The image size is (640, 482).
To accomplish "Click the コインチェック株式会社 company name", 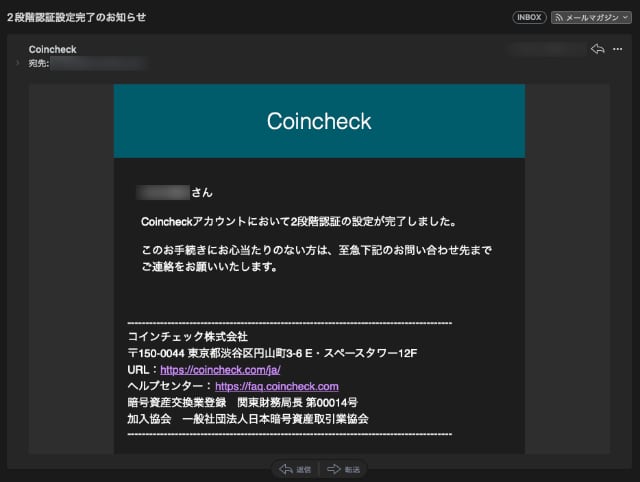I will coord(188,337).
